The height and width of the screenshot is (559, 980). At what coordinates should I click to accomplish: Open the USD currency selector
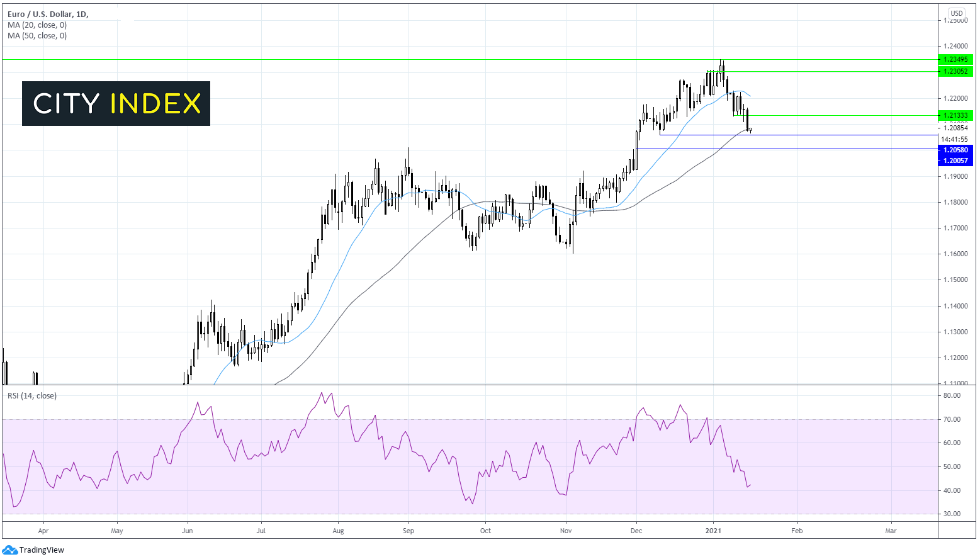tap(956, 13)
